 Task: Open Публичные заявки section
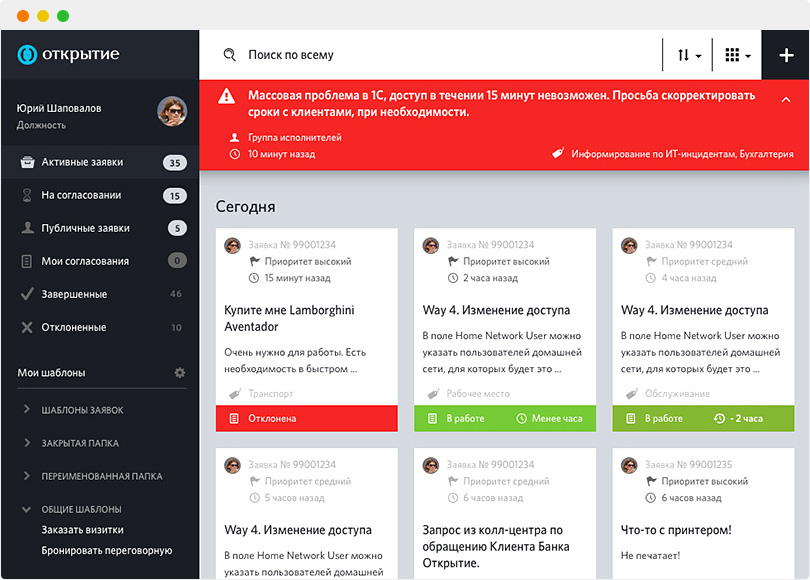click(100, 228)
